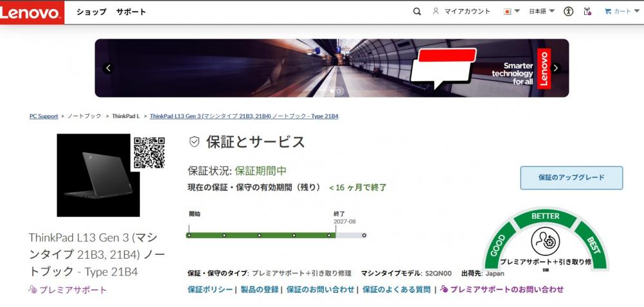The width and height of the screenshot is (644, 307).
Task: Go to next banner slide
Action: 555,68
